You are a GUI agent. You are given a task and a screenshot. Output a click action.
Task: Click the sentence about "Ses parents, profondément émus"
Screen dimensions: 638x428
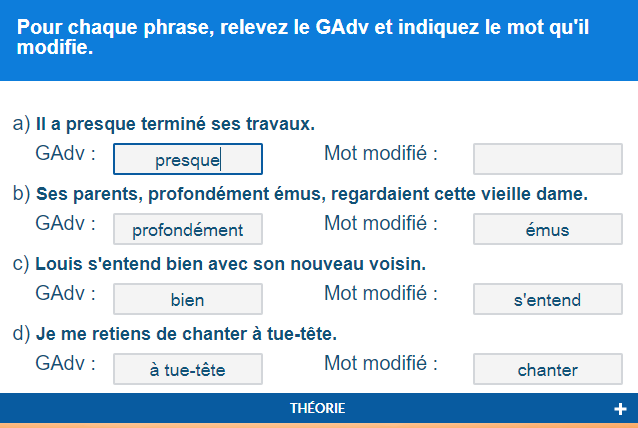pyautogui.click(x=311, y=193)
